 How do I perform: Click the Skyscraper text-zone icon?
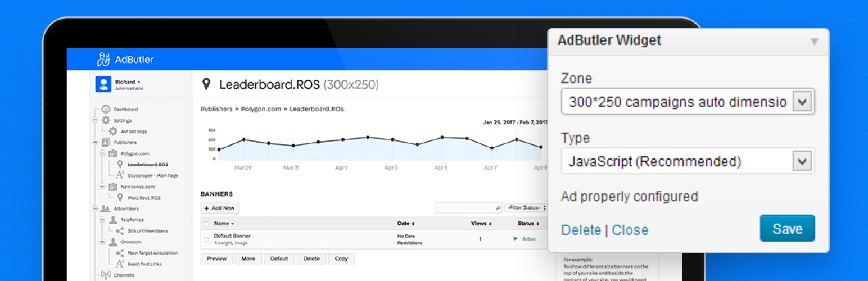click(x=120, y=175)
